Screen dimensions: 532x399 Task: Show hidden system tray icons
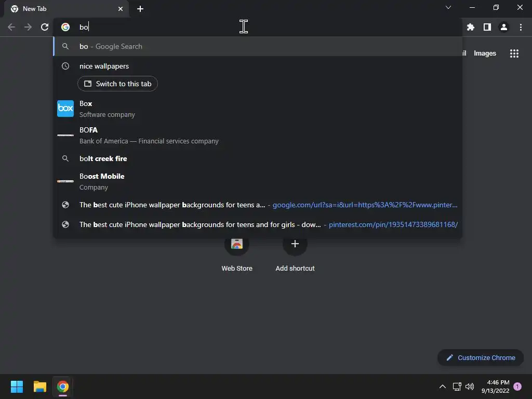tap(443, 387)
